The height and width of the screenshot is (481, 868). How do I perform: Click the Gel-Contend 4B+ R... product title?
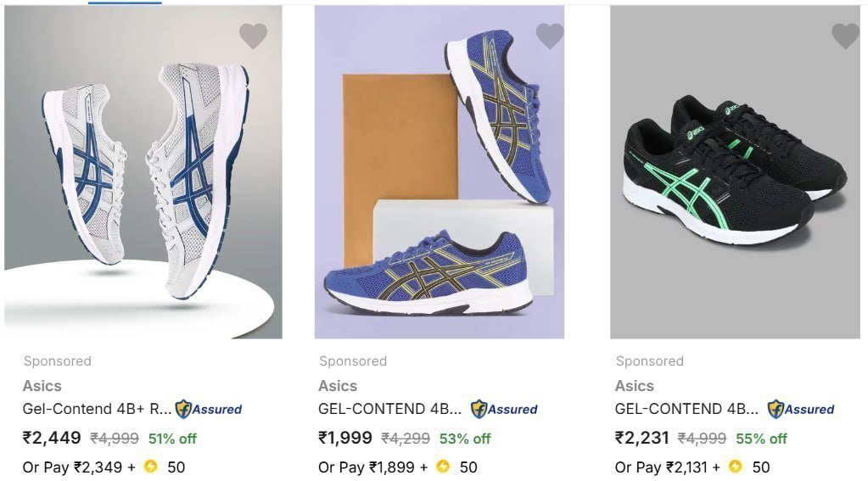[97, 409]
